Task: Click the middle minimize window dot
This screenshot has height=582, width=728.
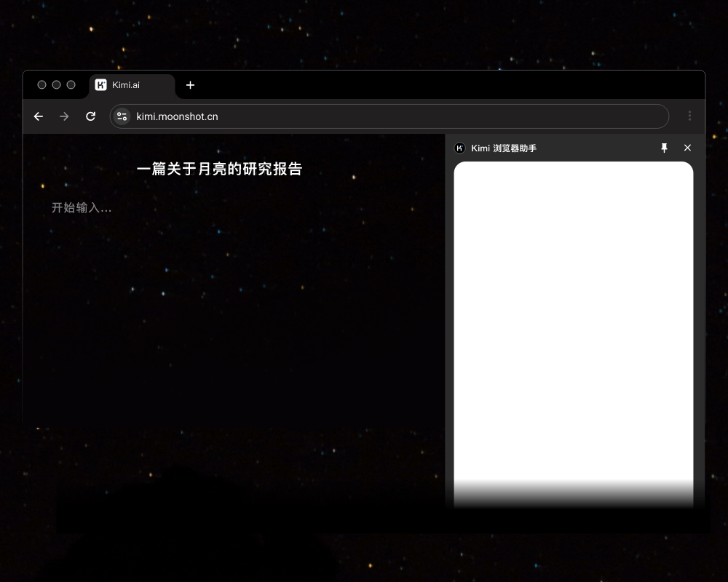Action: tap(56, 84)
